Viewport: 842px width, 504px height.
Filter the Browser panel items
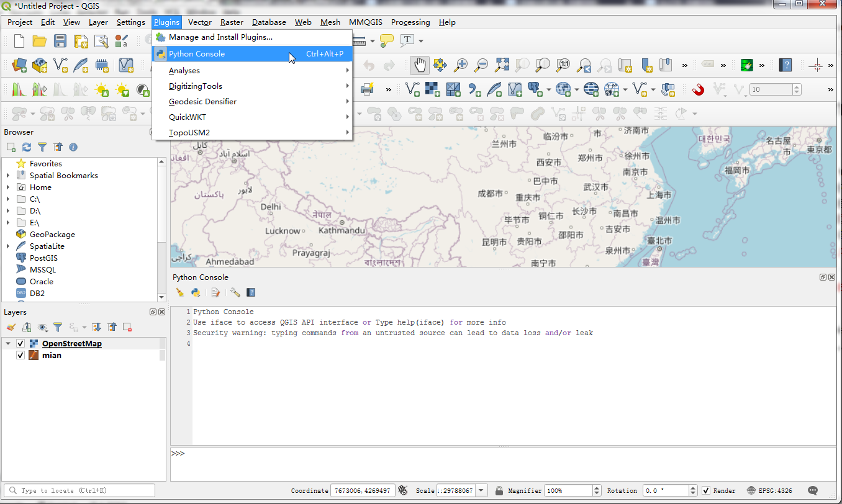click(42, 147)
